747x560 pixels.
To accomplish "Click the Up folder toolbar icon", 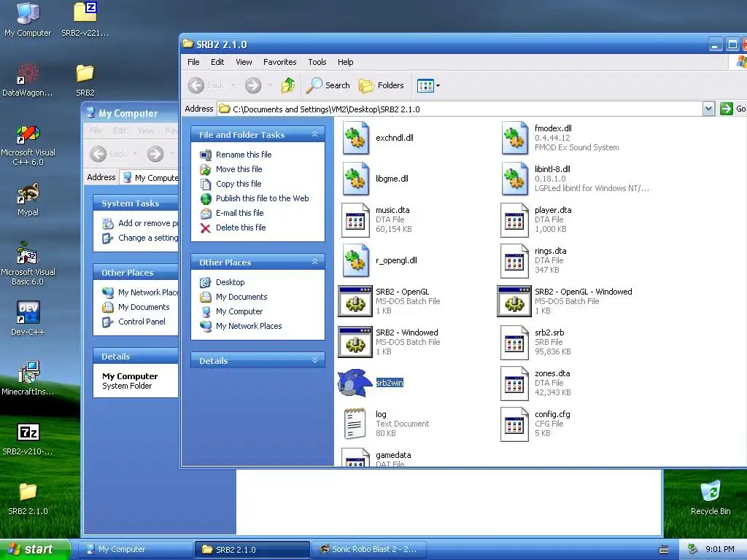I will coord(288,86).
